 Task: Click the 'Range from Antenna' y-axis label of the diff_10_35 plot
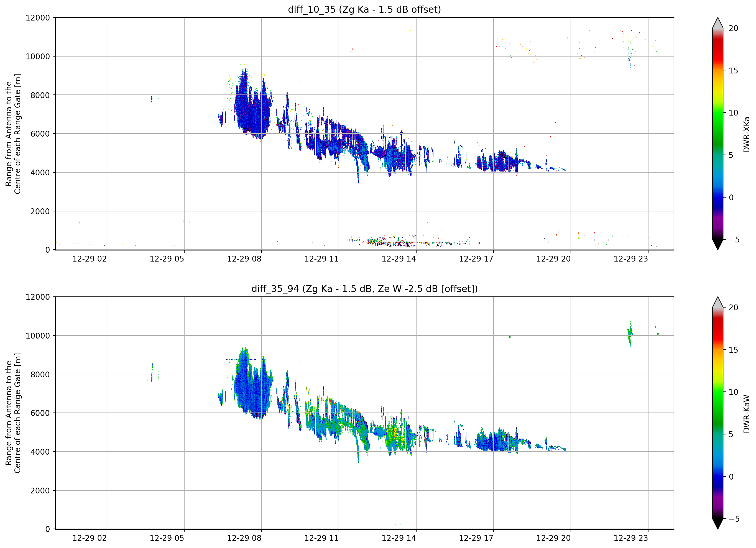pyautogui.click(x=13, y=134)
